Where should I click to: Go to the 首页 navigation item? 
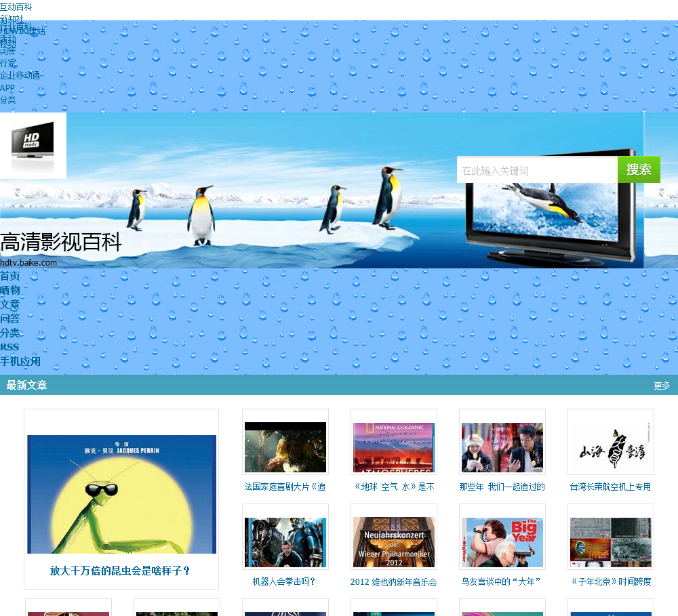(x=10, y=276)
